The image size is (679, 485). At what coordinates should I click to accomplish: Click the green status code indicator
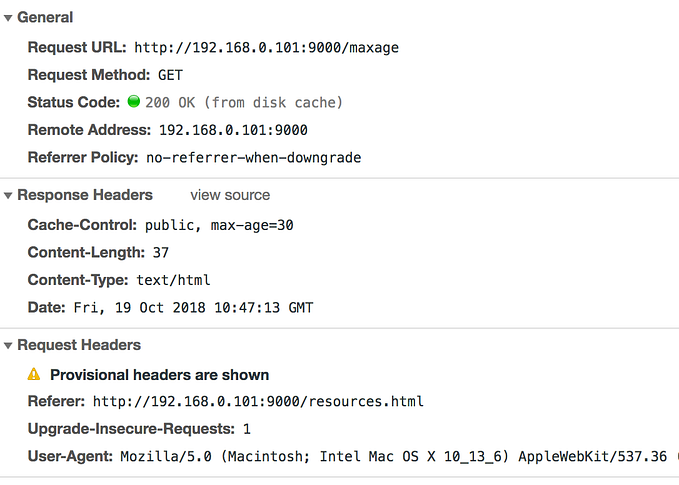pos(134,101)
